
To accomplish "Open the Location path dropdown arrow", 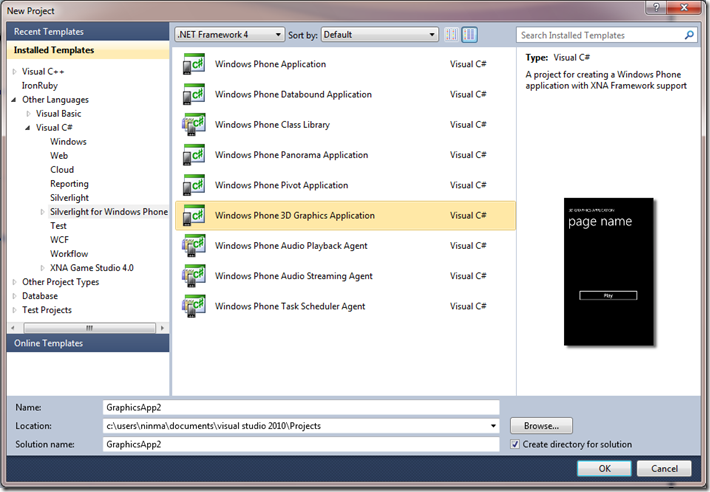I will 493,426.
